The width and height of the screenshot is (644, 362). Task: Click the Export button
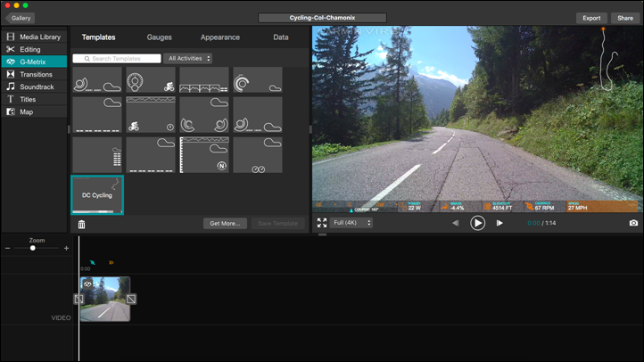pyautogui.click(x=591, y=18)
